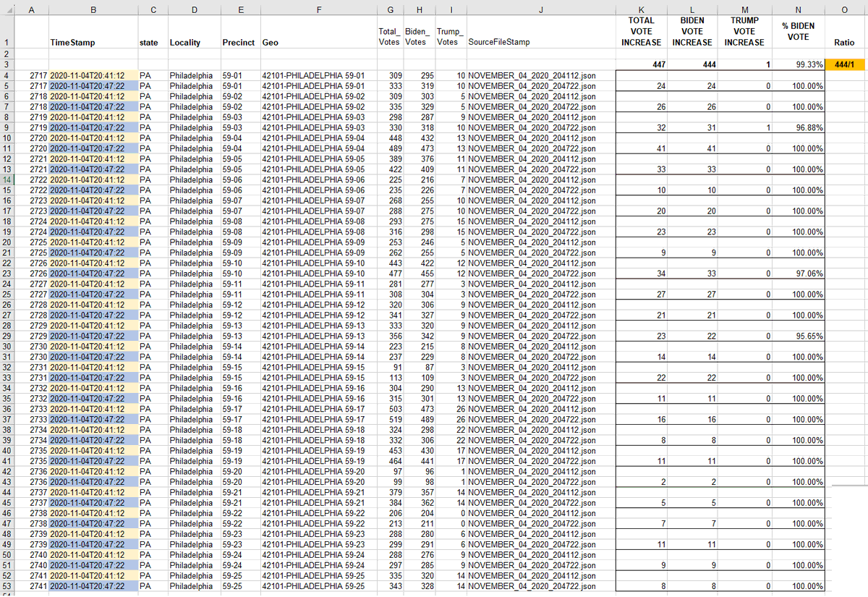
Task: Click the % BIDEN VOTE header
Action: [x=797, y=32]
